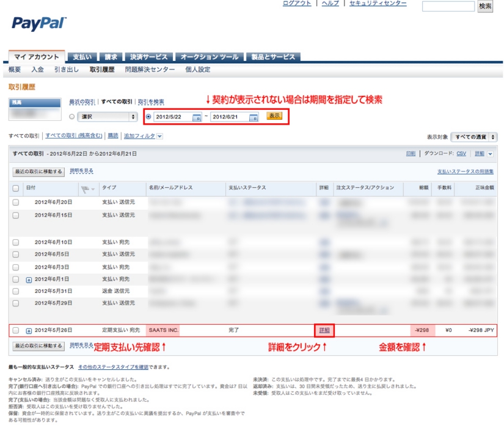Click the PayPal logo
The height and width of the screenshot is (426, 504).
pos(38,24)
